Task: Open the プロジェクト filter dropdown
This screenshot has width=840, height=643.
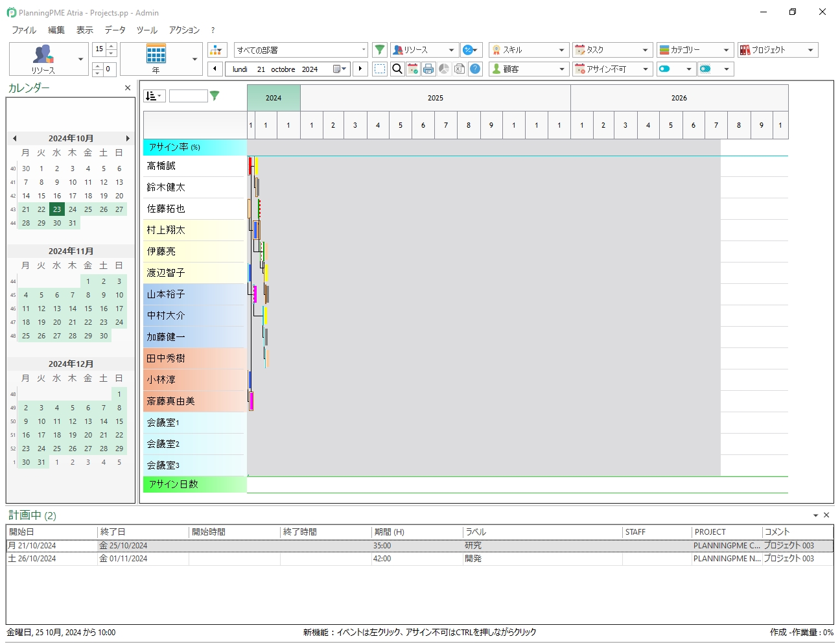Action: (x=778, y=50)
